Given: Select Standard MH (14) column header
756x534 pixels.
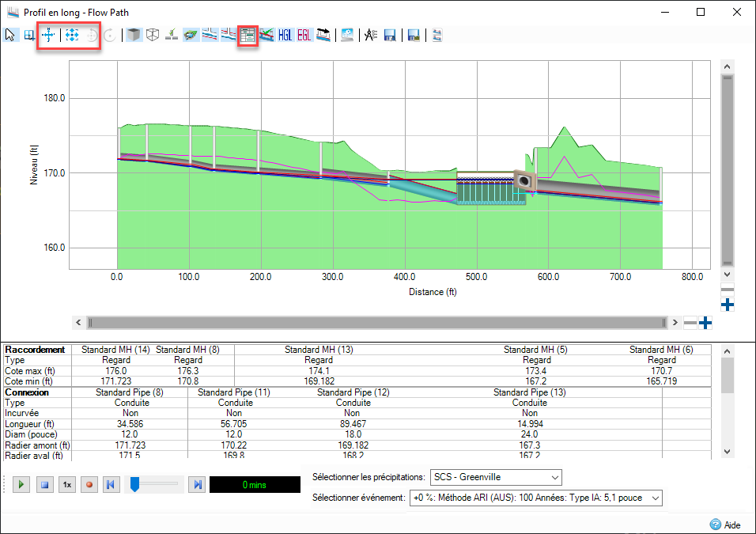Looking at the screenshot, I should click(x=115, y=350).
